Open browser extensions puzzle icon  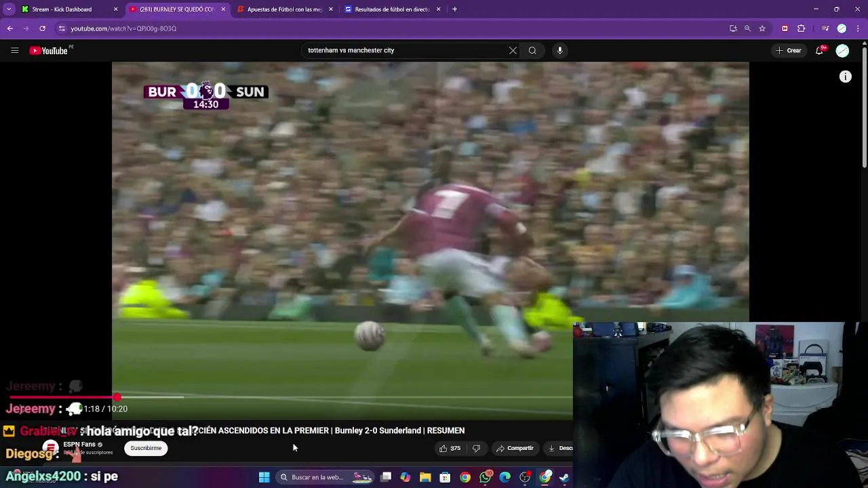pos(802,28)
